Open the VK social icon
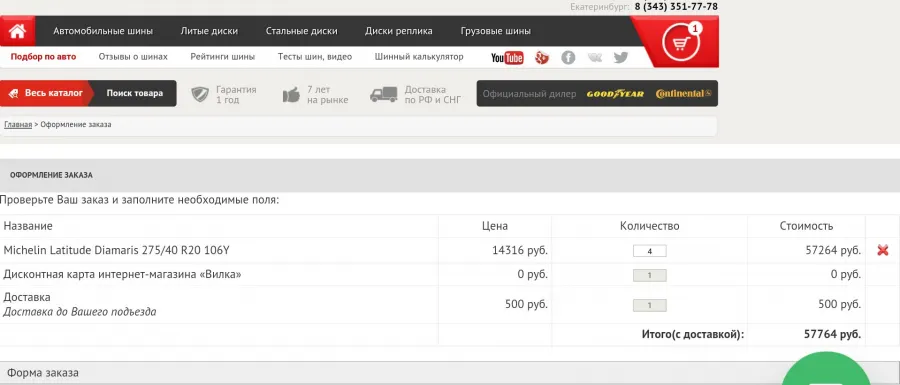This screenshot has height=385, width=900. pos(595,57)
